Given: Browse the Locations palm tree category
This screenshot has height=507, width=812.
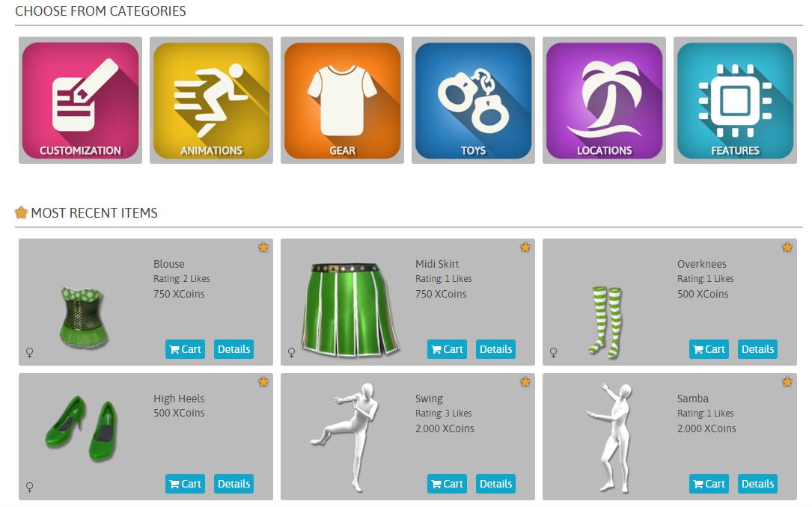Looking at the screenshot, I should (605, 100).
